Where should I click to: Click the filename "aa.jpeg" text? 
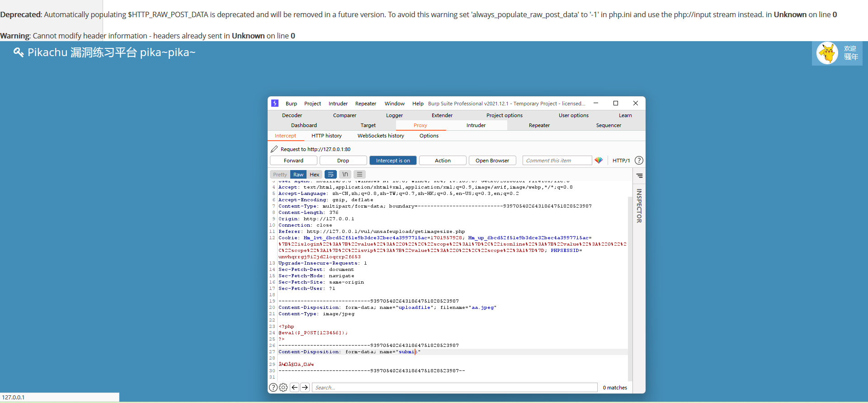(x=482, y=307)
